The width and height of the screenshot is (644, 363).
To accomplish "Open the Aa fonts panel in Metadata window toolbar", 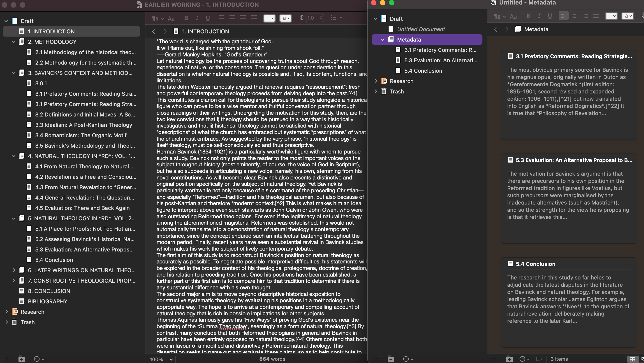I will 513,16.
